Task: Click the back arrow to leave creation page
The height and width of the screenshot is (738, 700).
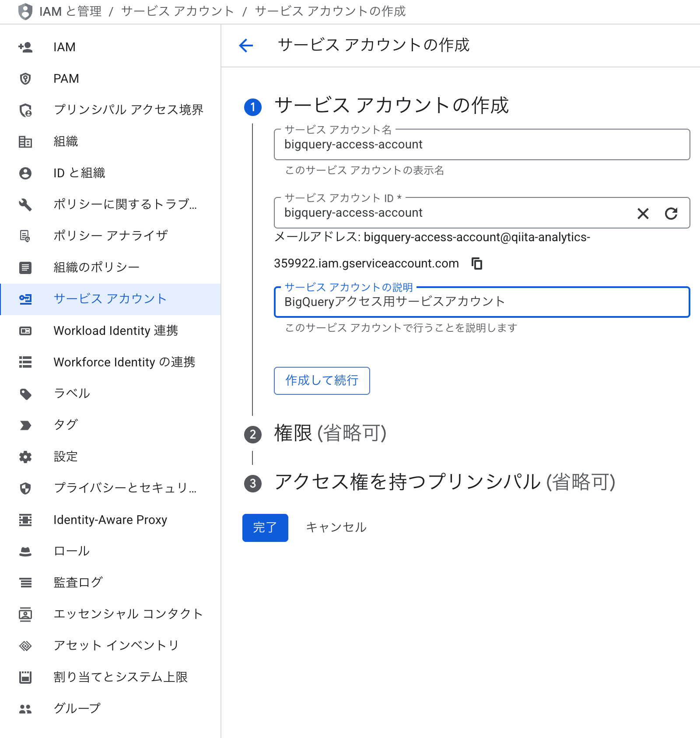Action: pyautogui.click(x=246, y=45)
